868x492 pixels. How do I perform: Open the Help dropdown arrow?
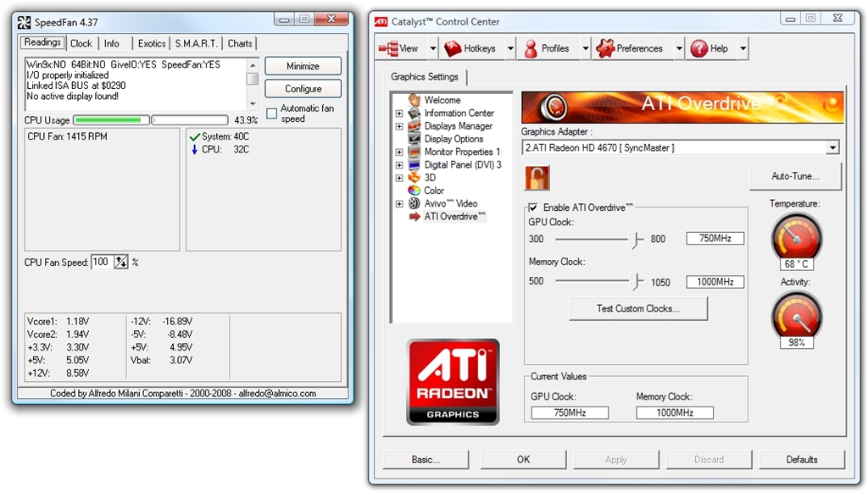(x=743, y=48)
